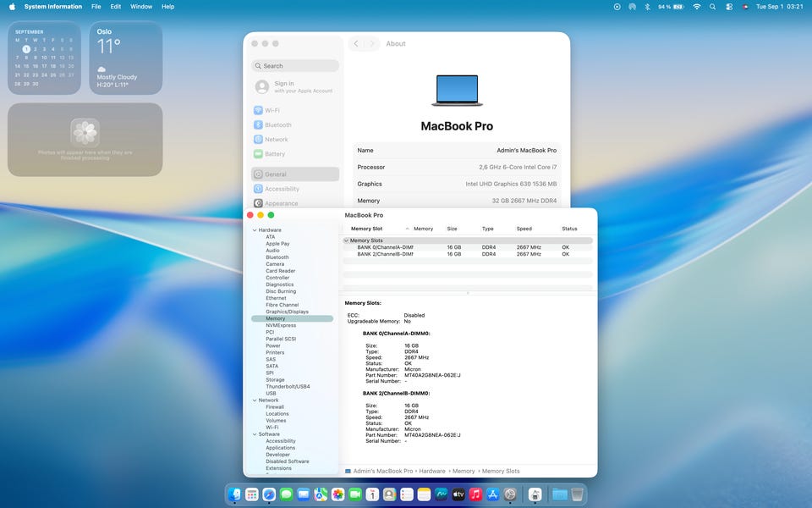Select Firewall under Network section
The width and height of the screenshot is (812, 508).
tap(274, 407)
